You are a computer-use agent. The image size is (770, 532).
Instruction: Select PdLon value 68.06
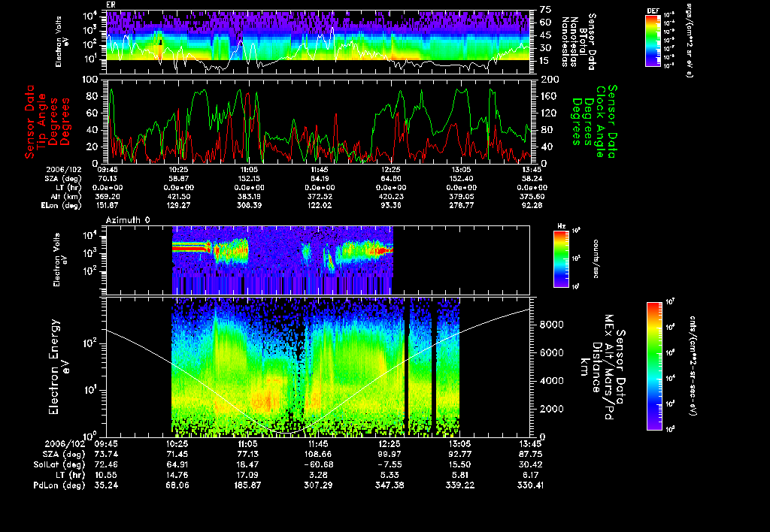point(177,485)
